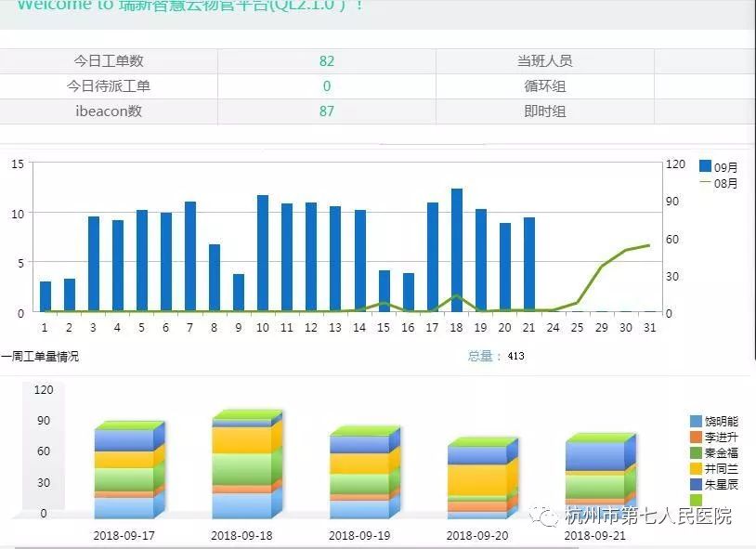Select the yellow 井同兰 legend entry
Viewport: 756px width, 549px height.
tap(712, 469)
